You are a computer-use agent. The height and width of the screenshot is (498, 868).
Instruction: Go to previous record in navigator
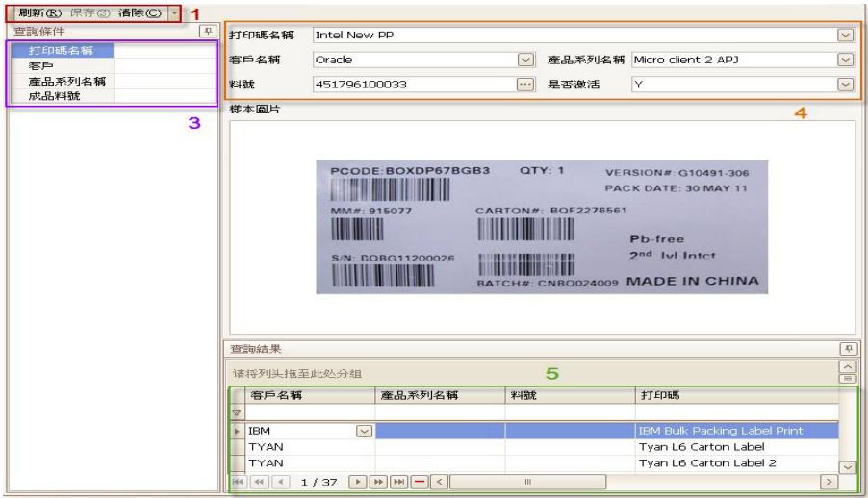coord(281,482)
